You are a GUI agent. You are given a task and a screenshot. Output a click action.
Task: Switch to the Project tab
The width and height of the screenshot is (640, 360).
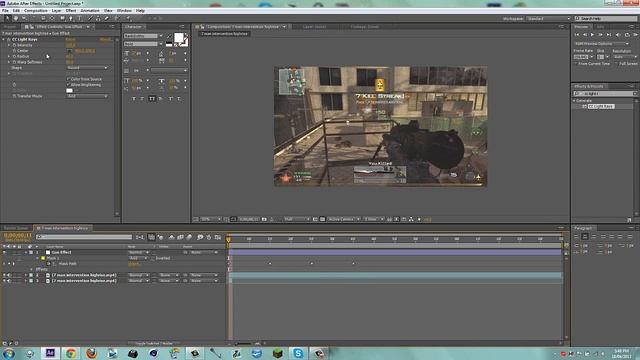[x=9, y=27]
